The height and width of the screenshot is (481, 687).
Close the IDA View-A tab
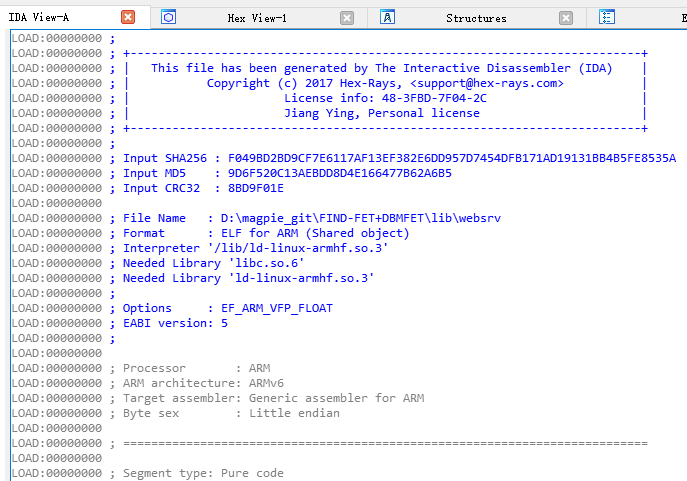[x=128, y=17]
